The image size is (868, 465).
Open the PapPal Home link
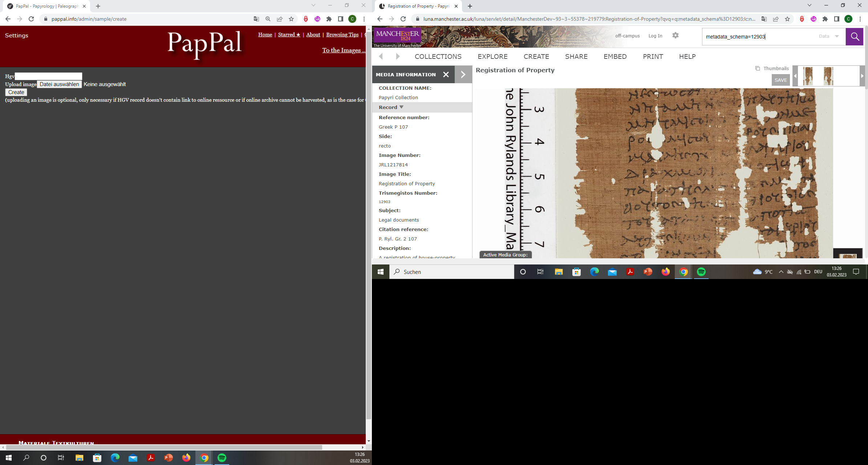265,35
